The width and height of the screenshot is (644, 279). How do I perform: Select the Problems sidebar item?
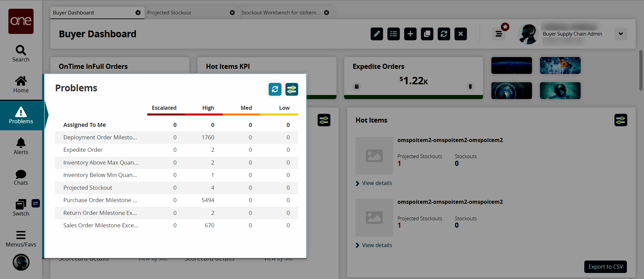21,115
